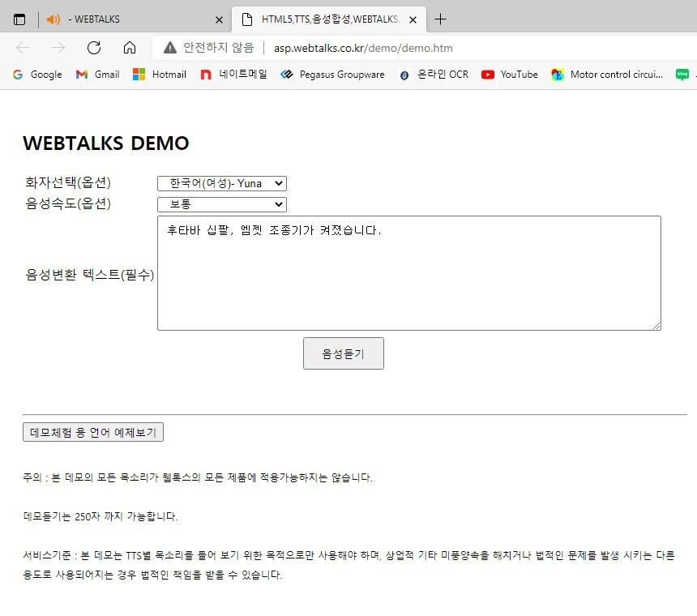Viewport: 697px width, 616px height.
Task: Click the 데모체험 용 언어 예제보기 button
Action: coord(93,432)
